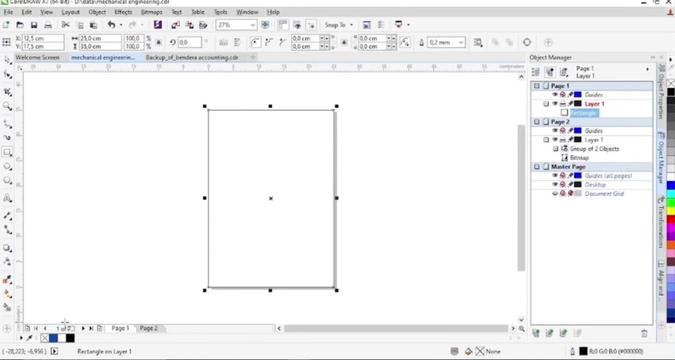The height and width of the screenshot is (360, 675).
Task: Click the Open file icon
Action: pyautogui.click(x=20, y=25)
